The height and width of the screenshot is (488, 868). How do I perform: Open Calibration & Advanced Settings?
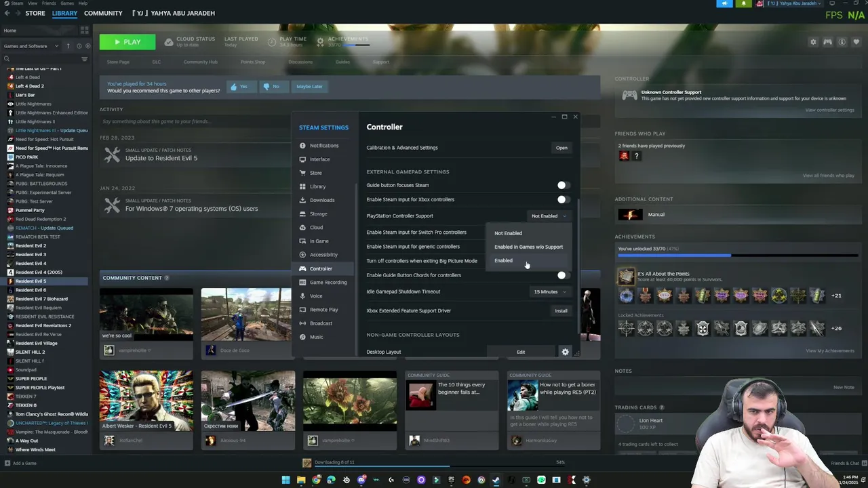pos(561,148)
